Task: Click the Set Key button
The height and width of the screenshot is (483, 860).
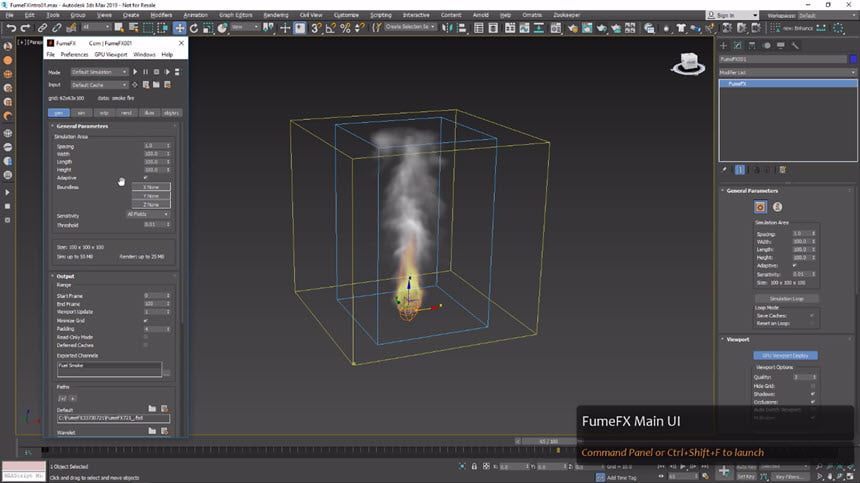Action: pos(745,476)
